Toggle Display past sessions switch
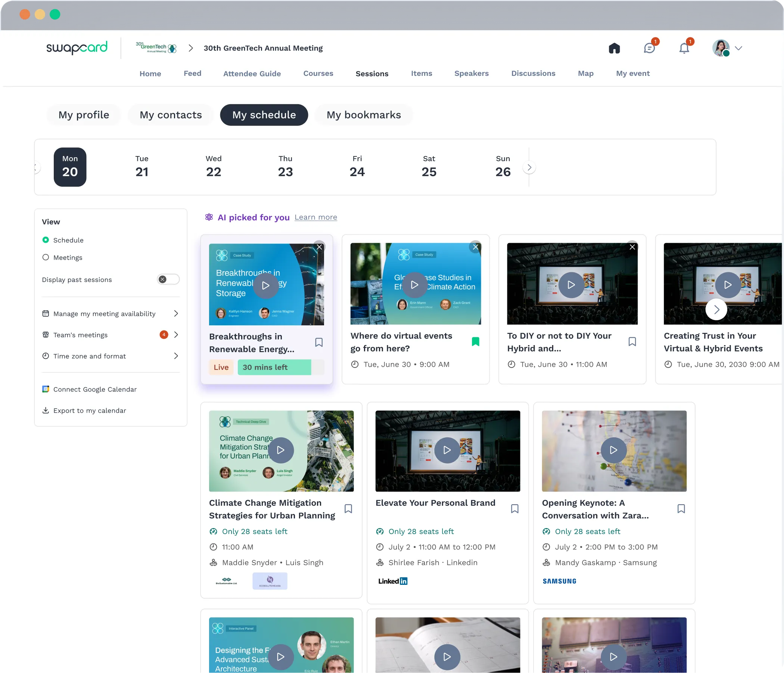784x673 pixels. click(168, 279)
